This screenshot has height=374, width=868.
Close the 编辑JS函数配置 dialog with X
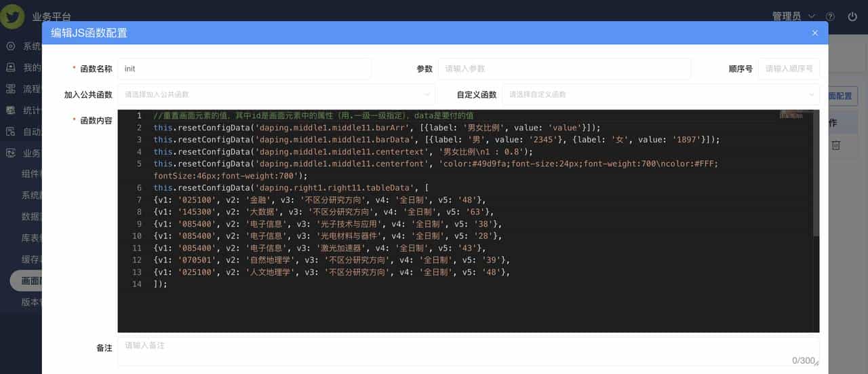tap(815, 33)
